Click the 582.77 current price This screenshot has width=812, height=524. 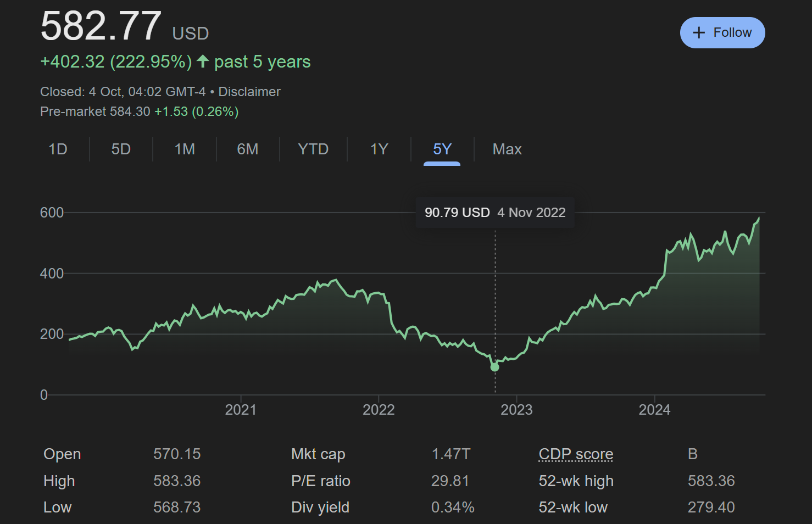point(101,26)
